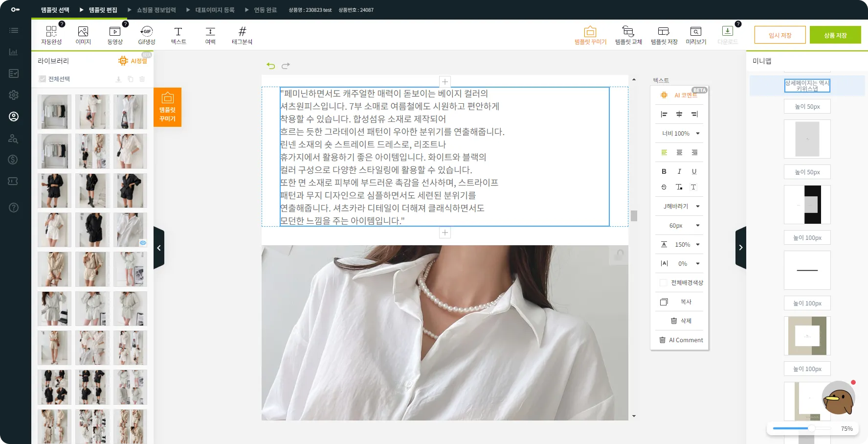Apply bold formatting with the B icon
Screen dimensions: 868x444
(664, 171)
